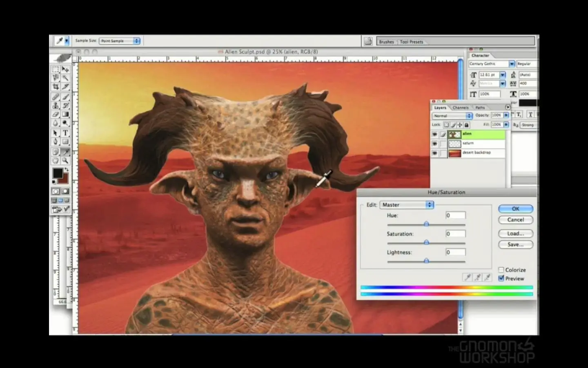Open the kerning Metrics dropdown
The width and height of the screenshot is (588, 368).
point(503,83)
